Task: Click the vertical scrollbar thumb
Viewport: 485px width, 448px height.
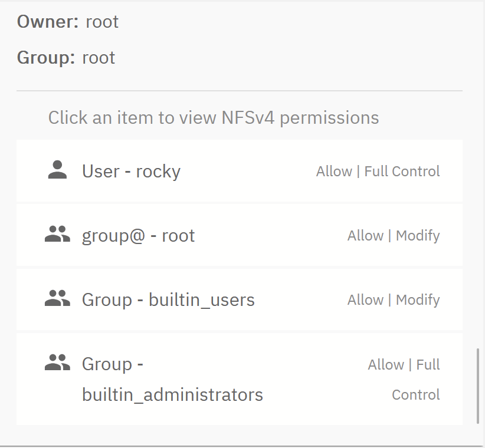Action: [x=478, y=386]
